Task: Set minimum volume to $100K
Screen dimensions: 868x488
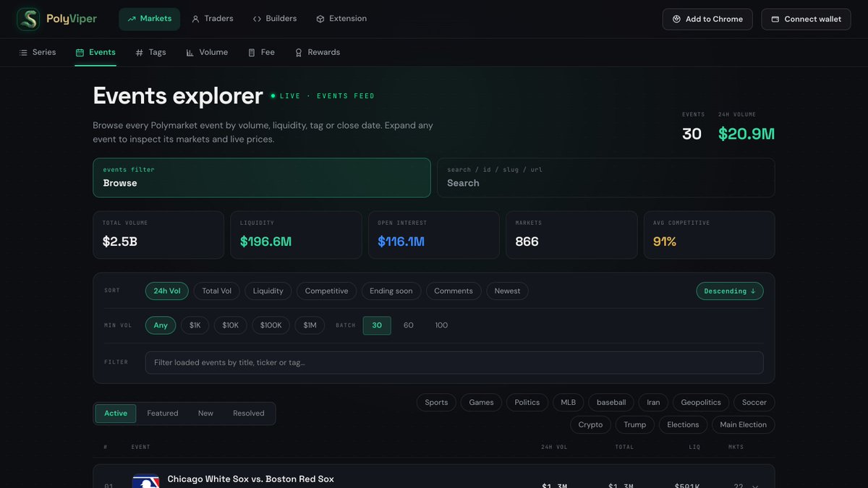Action: [271, 325]
